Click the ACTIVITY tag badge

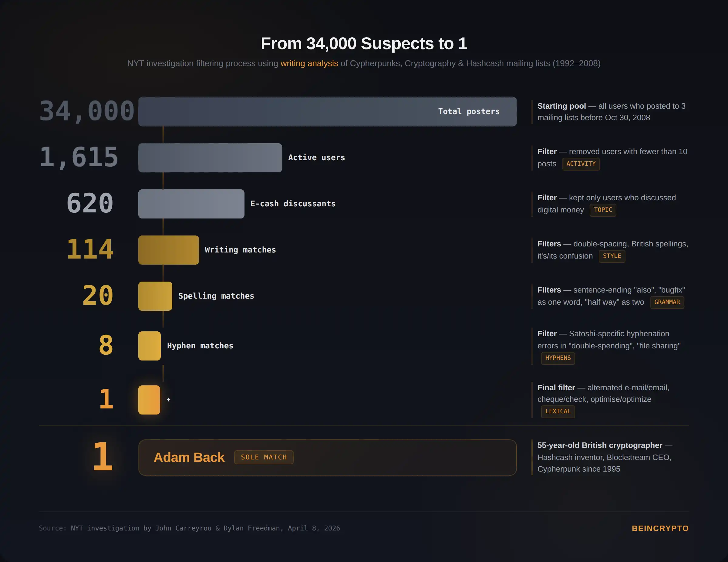tap(581, 164)
